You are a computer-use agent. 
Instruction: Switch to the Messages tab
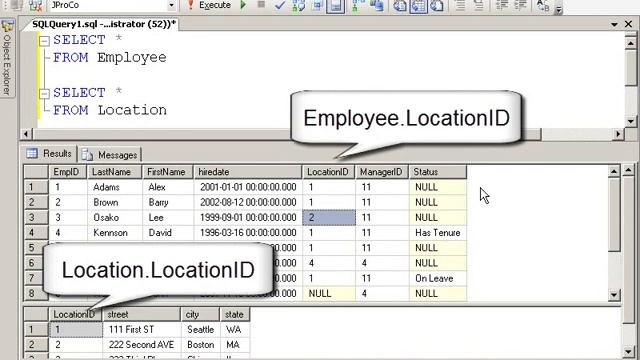[x=110, y=155]
